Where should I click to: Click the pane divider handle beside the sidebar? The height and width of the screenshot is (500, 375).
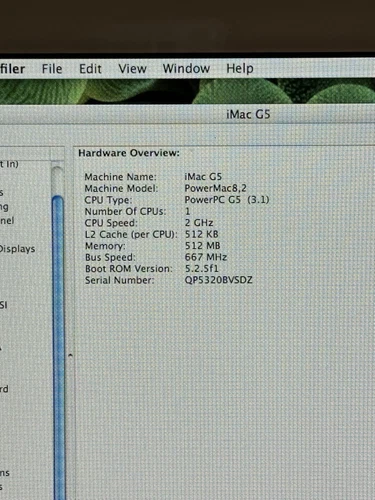click(70, 355)
